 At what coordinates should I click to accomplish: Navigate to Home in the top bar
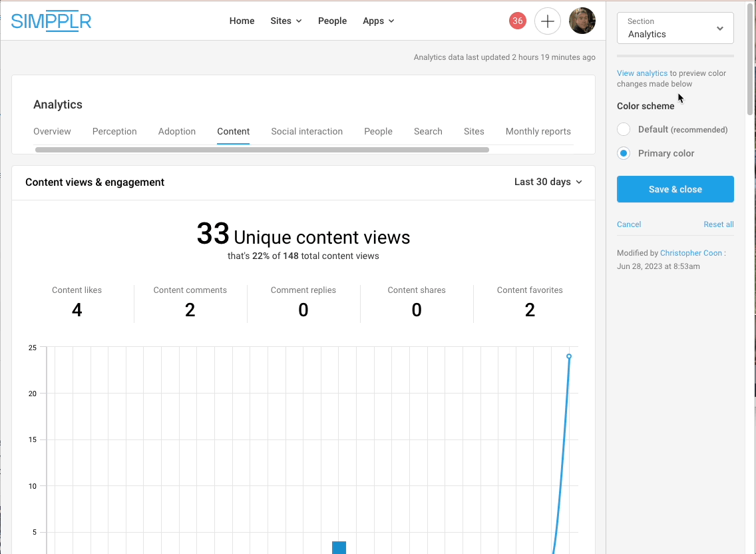(x=242, y=21)
